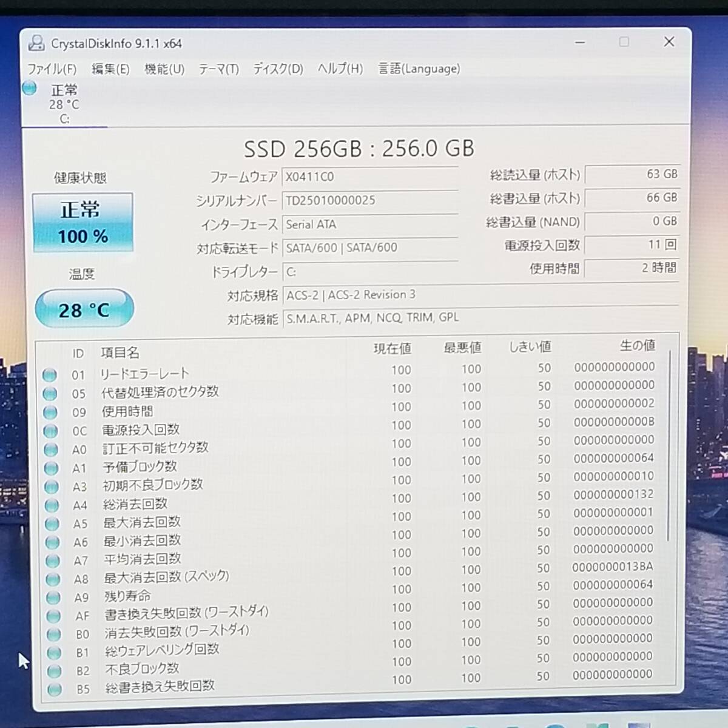Click the disk C: status orb near menu
This screenshot has width=728, height=728.
(x=30, y=89)
